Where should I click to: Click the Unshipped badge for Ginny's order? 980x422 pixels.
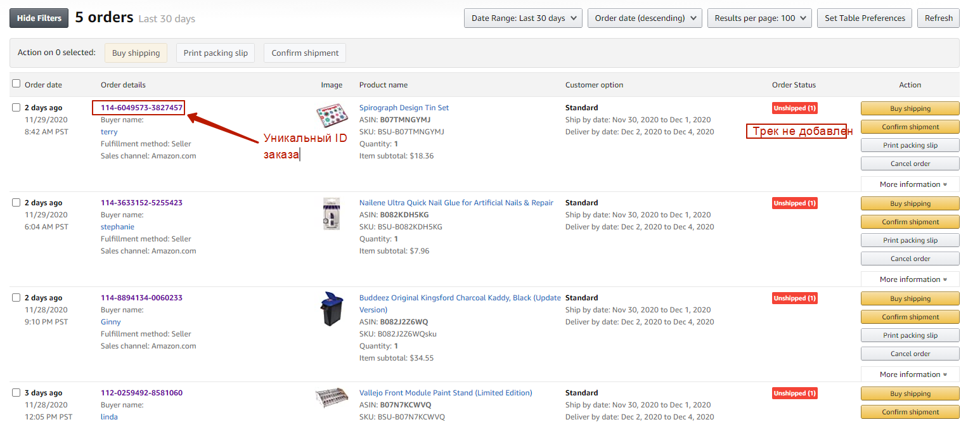pos(794,298)
